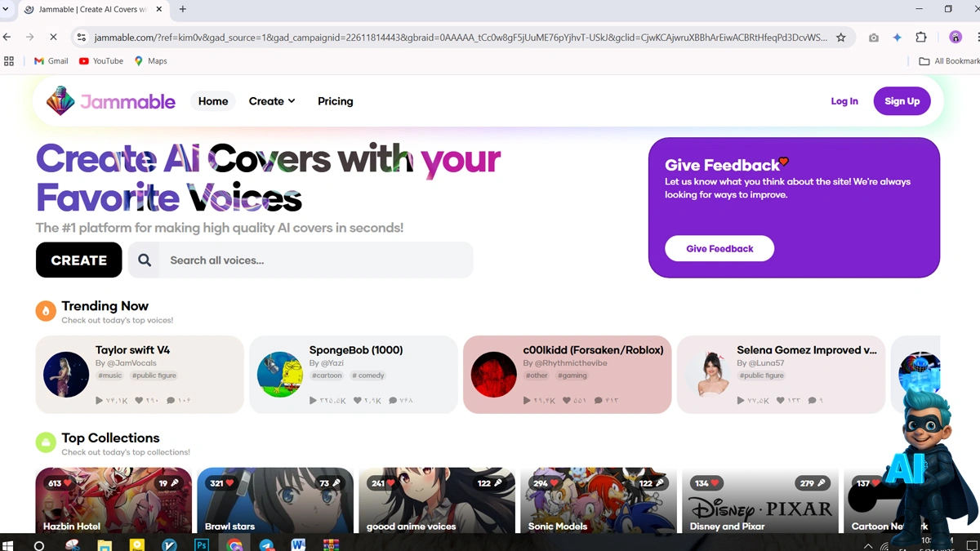Stop loading the page
The height and width of the screenshot is (551, 980).
click(x=52, y=38)
